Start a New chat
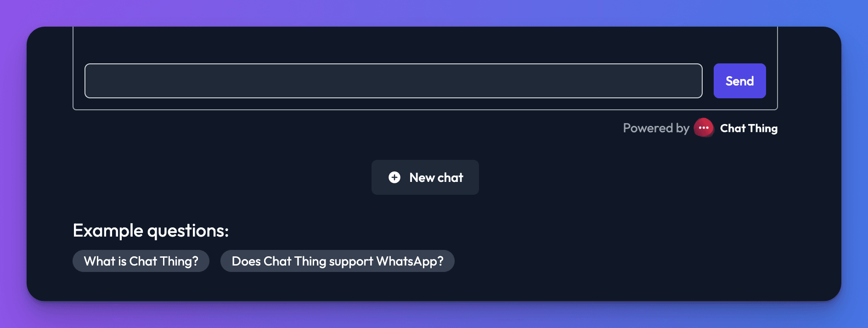Image resolution: width=868 pixels, height=328 pixels. click(425, 177)
